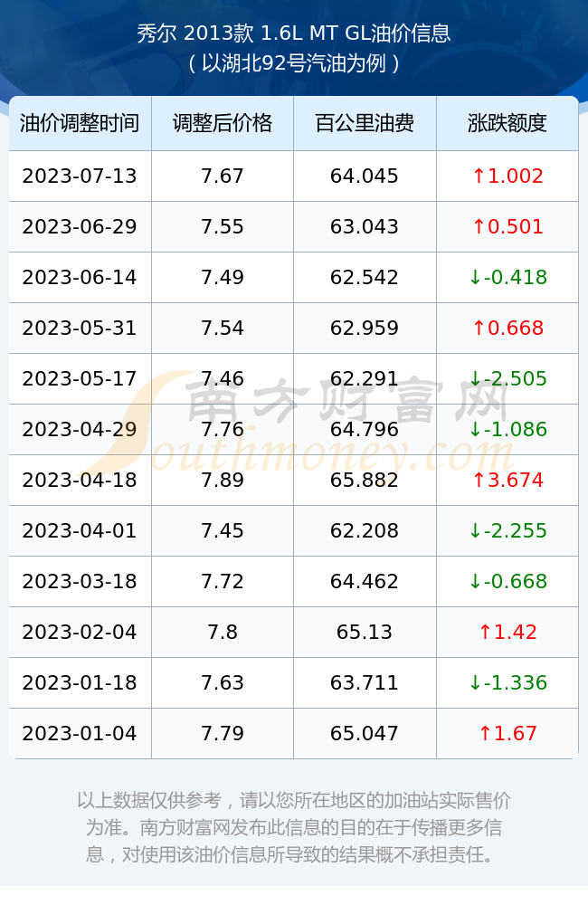Click the subtitle 以湖北92号汽油为例
This screenshot has width=588, height=905.
294,63
